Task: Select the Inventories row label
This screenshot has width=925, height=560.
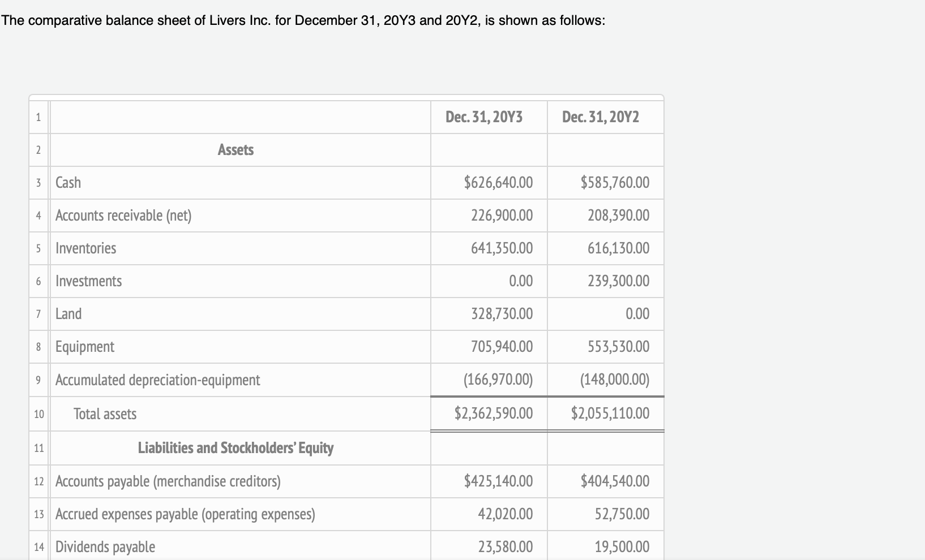Action: 85,248
